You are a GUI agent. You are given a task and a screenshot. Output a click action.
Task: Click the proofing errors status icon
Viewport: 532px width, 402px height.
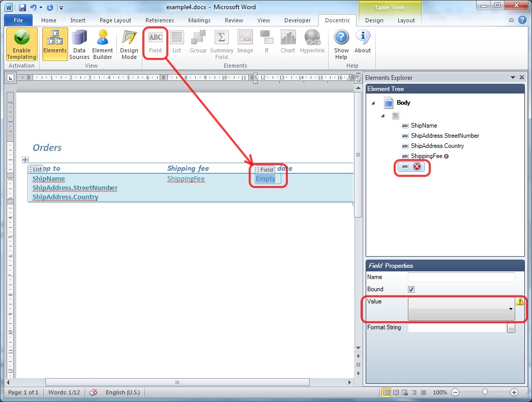coord(93,392)
